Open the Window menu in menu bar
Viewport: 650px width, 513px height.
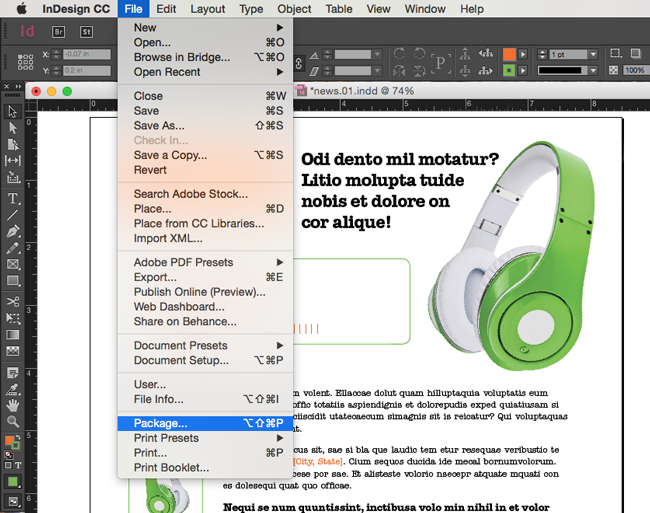click(425, 9)
